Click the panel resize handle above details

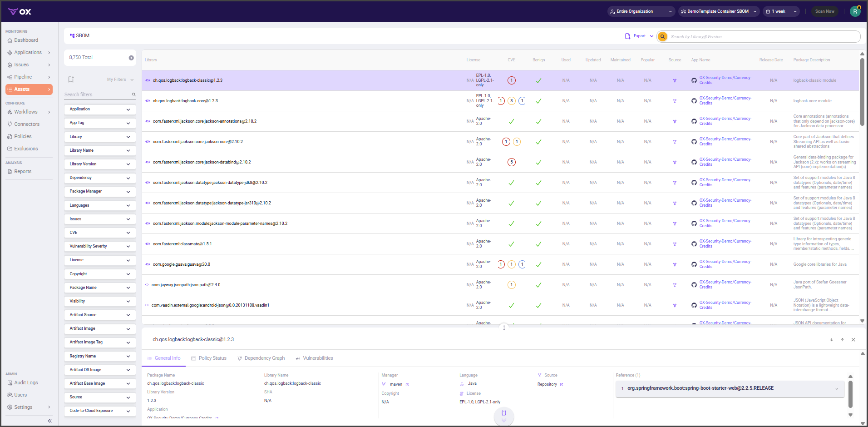[504, 328]
